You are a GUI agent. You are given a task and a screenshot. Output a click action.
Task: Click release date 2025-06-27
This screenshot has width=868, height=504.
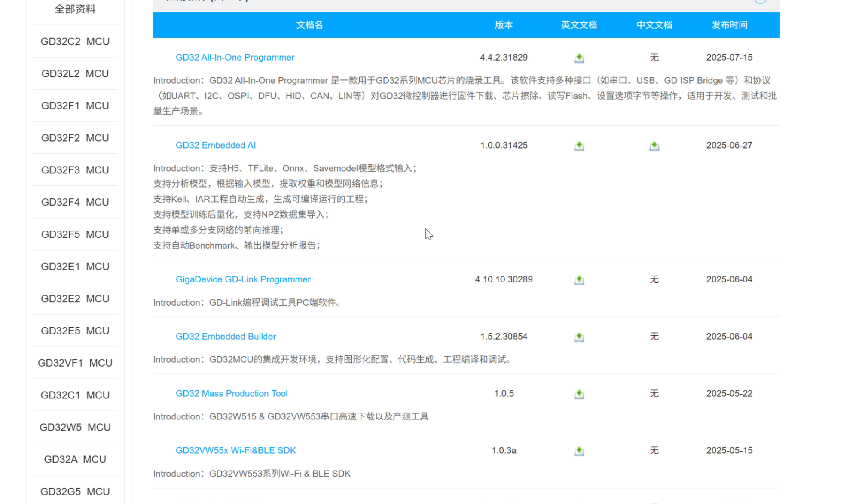[x=729, y=146]
